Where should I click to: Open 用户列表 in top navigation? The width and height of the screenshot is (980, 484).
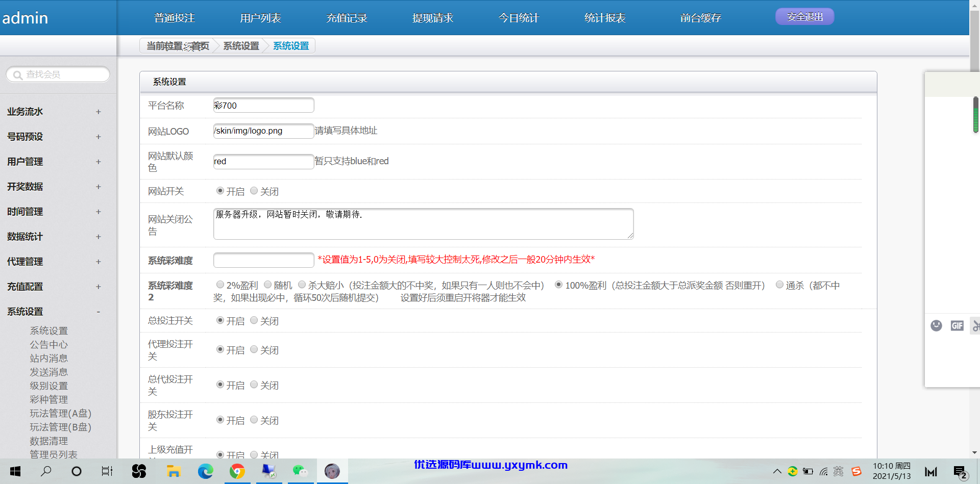(260, 18)
